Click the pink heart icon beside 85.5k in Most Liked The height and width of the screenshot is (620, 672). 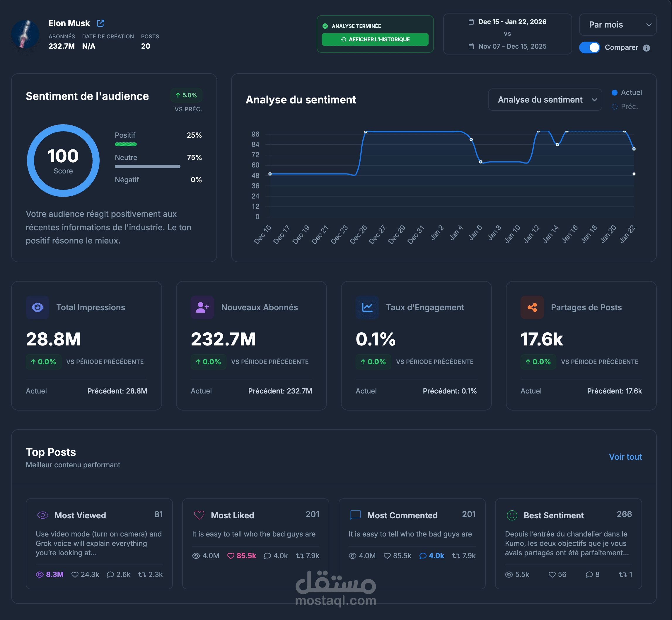point(231,556)
